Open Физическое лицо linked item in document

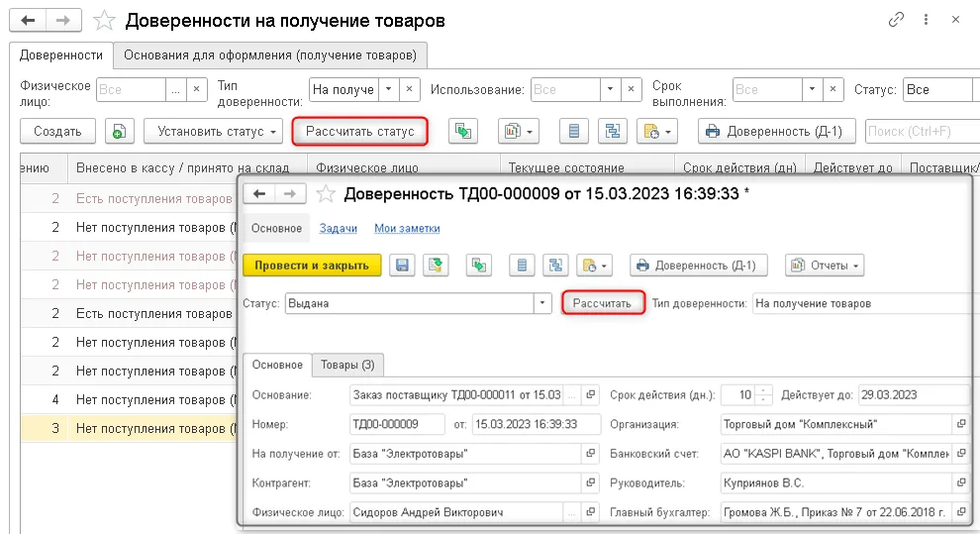coord(591,512)
